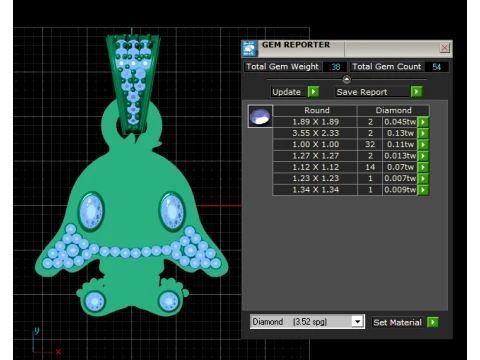Screen dimensions: 480x360
Task: Click the Set Material button
Action: 398,322
